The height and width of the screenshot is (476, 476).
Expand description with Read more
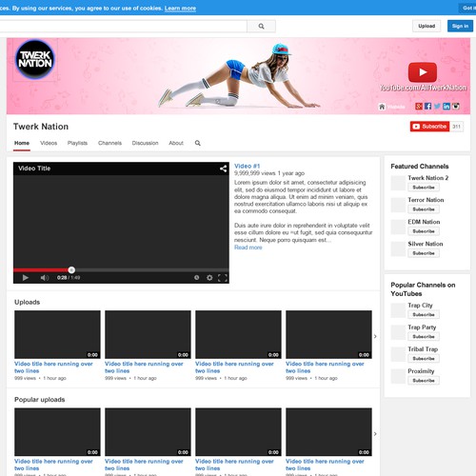click(x=248, y=248)
